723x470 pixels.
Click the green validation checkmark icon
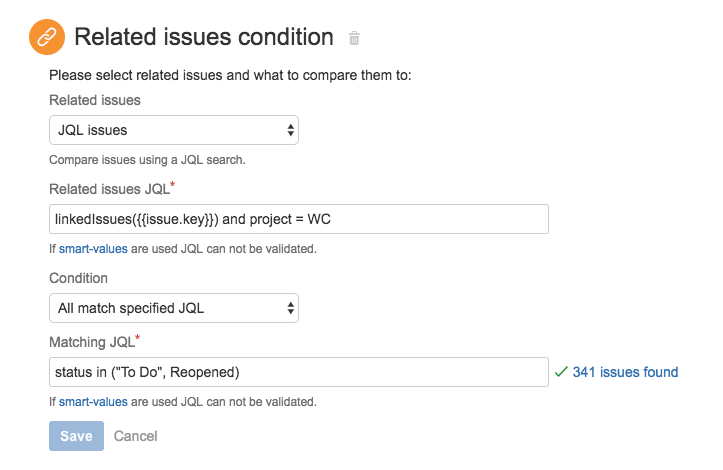click(x=561, y=372)
